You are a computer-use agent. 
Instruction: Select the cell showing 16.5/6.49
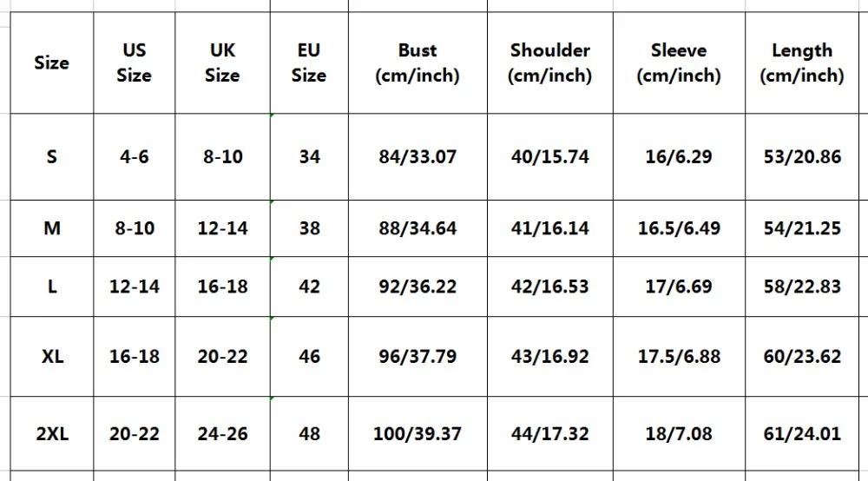tap(680, 228)
